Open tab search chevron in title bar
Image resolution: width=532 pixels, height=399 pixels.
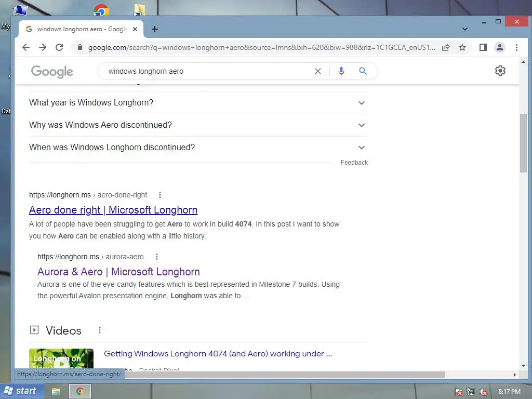465,29
